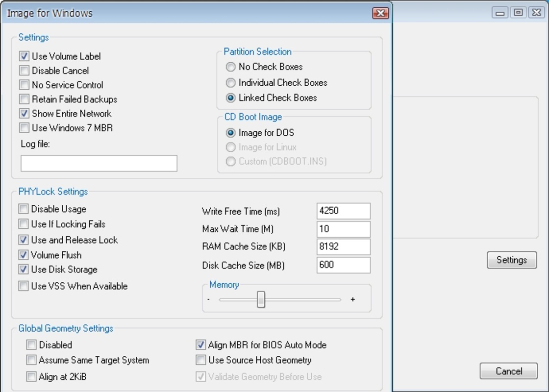The image size is (549, 392).
Task: Select No Check Boxes partition selection
Action: (230, 67)
